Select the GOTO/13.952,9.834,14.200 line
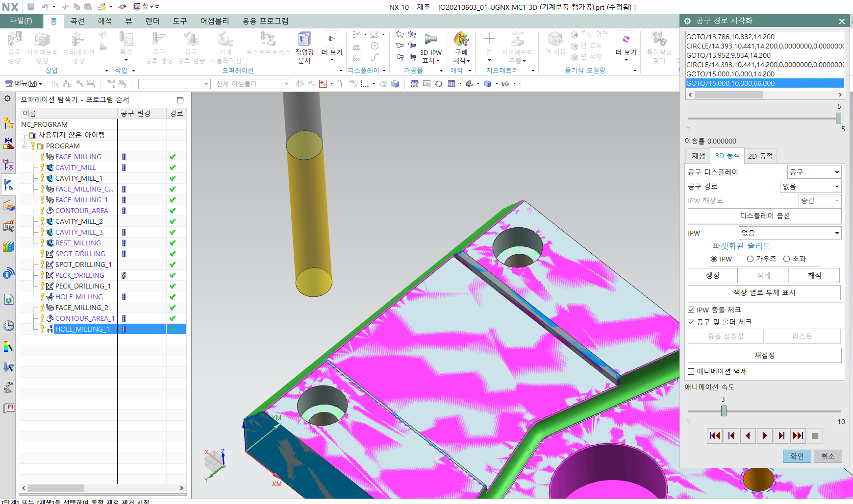 click(x=765, y=55)
